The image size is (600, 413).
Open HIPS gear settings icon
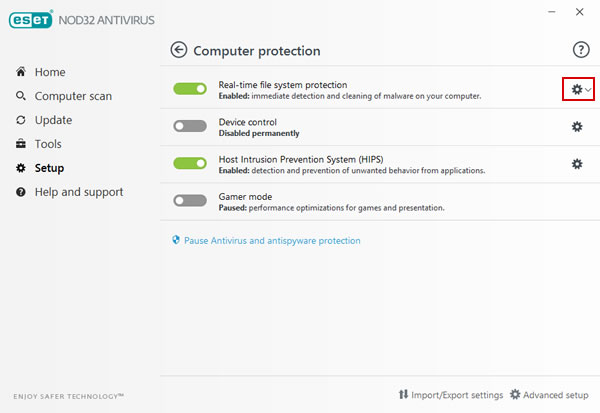click(577, 164)
